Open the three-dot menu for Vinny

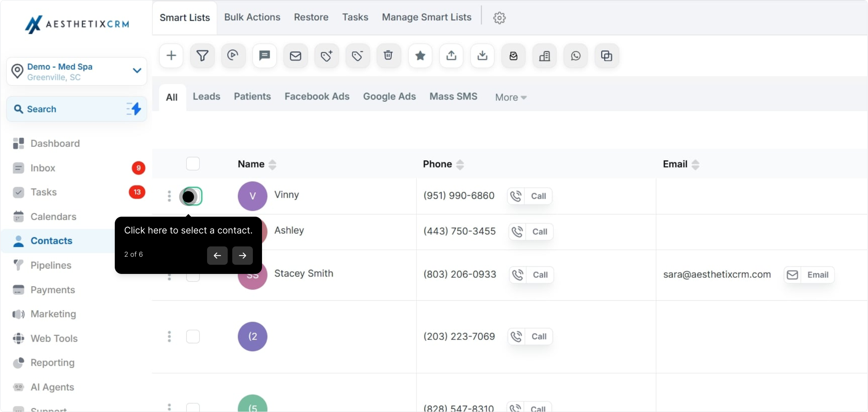click(x=169, y=196)
